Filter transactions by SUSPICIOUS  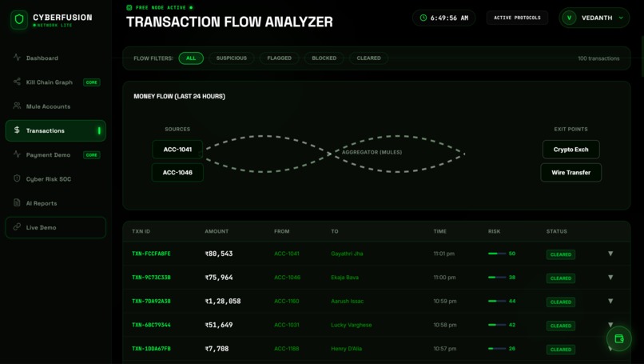[x=232, y=58]
